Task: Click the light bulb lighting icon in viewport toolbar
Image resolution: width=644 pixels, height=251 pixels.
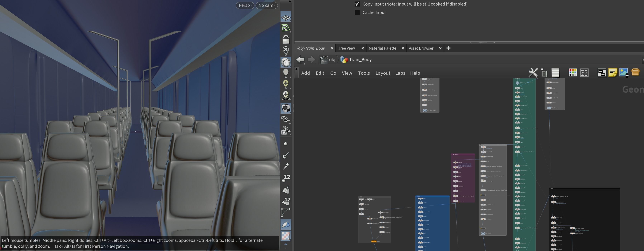Action: click(286, 73)
